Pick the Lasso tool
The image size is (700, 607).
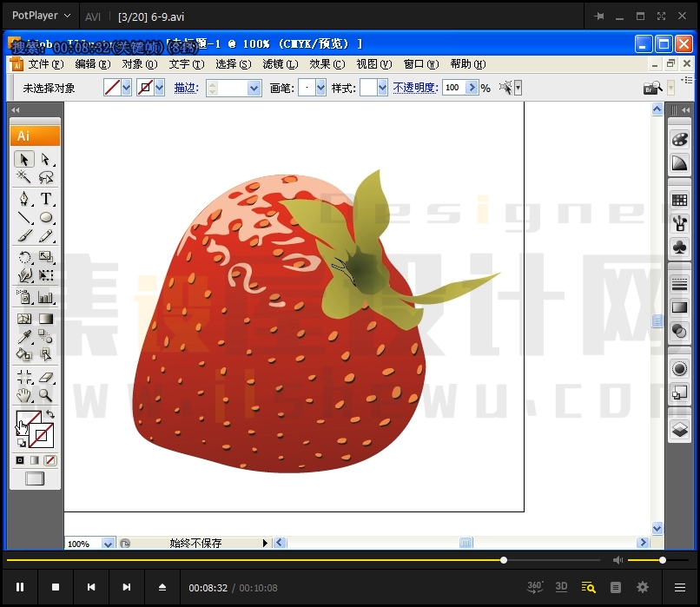45,177
